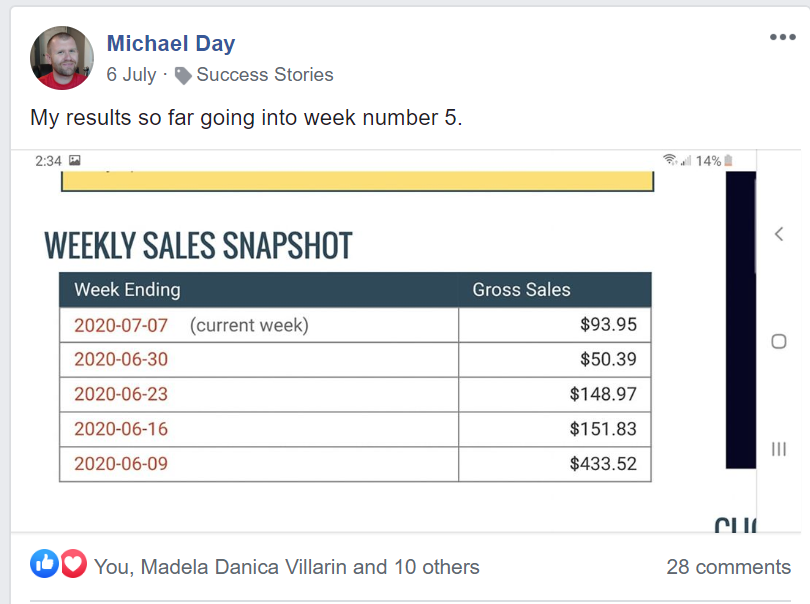Click the 14% battery indicator
The width and height of the screenshot is (810, 604).
point(714,161)
